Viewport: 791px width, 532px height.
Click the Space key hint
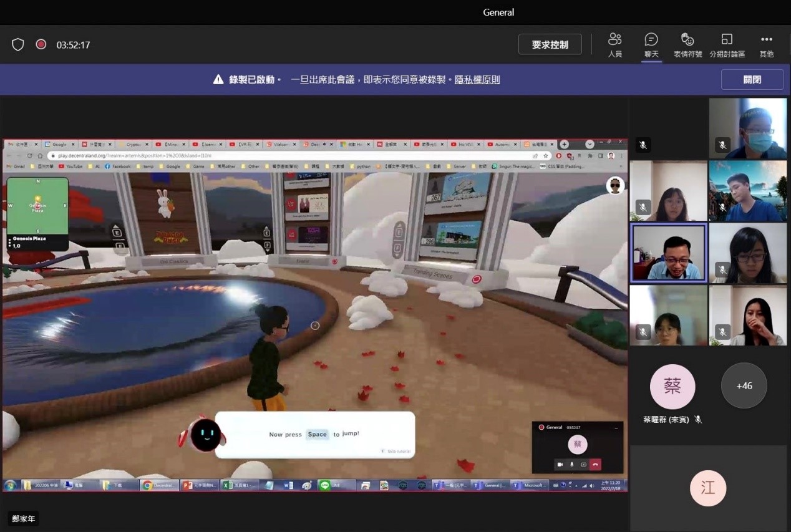(317, 434)
